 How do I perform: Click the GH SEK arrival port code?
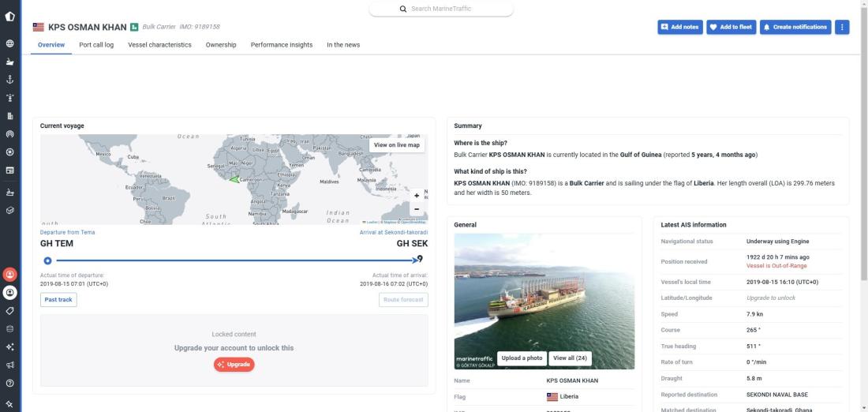412,244
